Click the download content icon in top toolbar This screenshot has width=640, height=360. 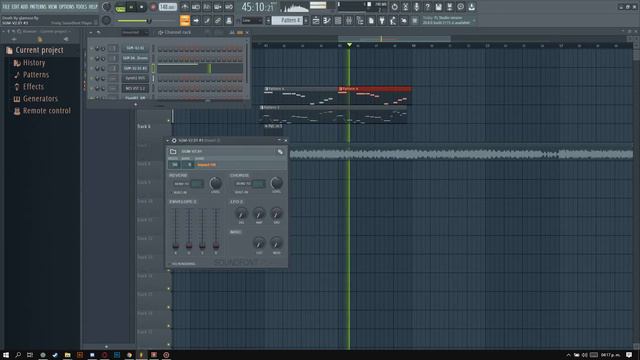[471, 7]
